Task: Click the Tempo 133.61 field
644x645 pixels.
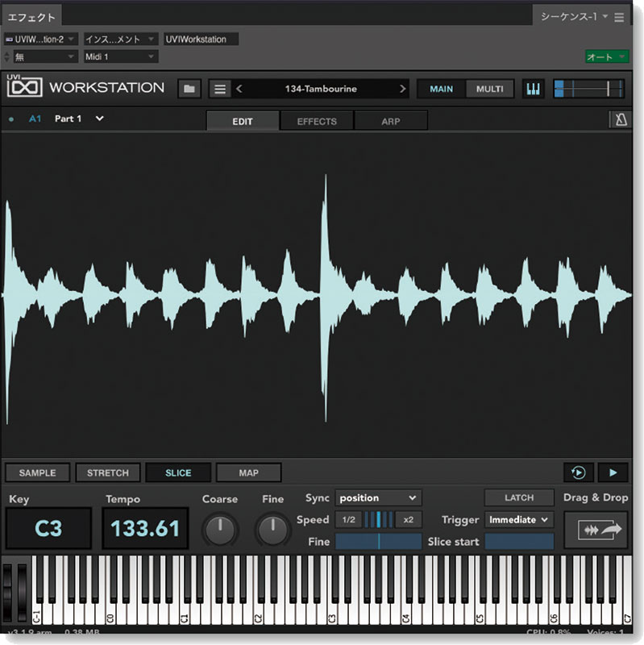Action: click(x=145, y=529)
